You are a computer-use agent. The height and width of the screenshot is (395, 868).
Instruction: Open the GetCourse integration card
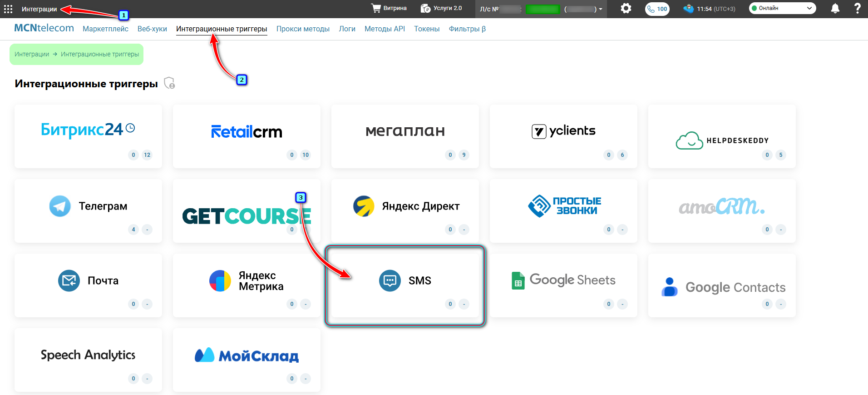[x=247, y=211]
